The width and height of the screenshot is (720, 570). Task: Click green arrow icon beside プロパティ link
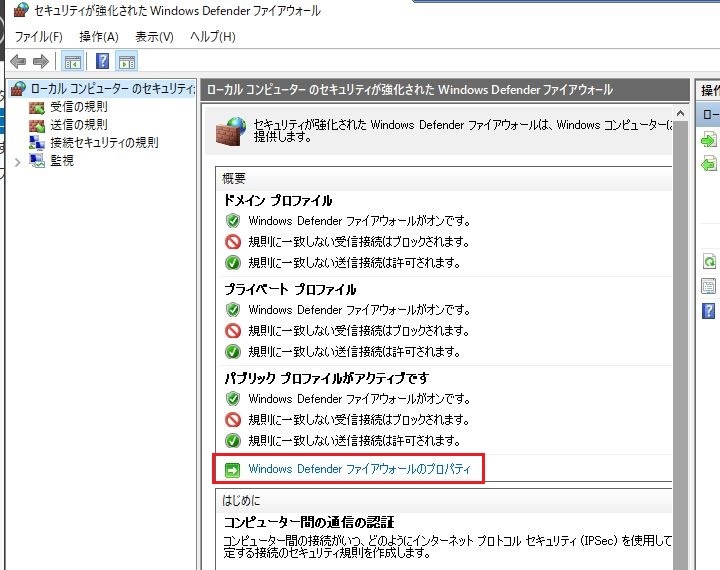tap(233, 470)
